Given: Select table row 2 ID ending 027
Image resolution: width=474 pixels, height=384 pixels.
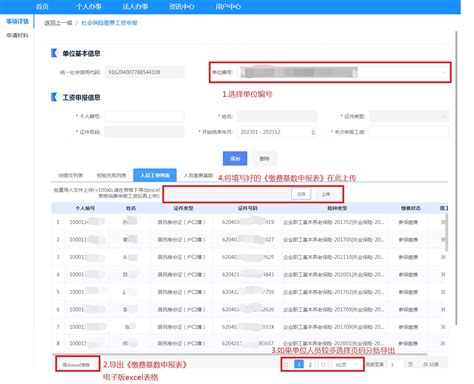Looking at the screenshot, I should pyautogui.click(x=248, y=239).
